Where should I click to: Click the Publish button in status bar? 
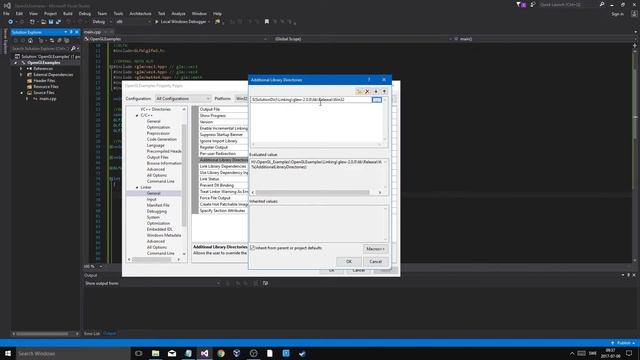click(623, 343)
